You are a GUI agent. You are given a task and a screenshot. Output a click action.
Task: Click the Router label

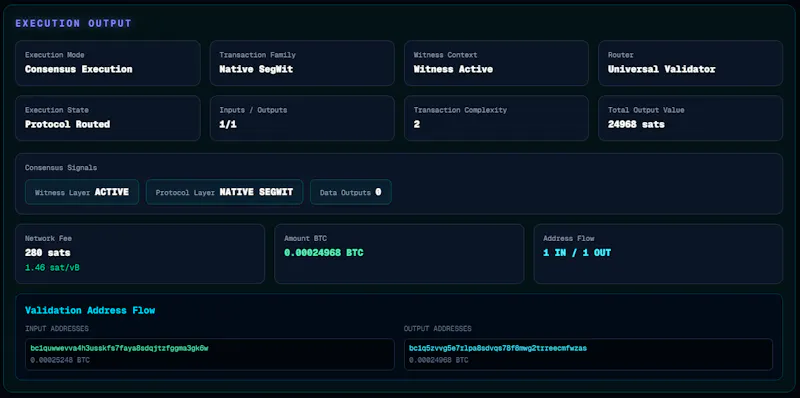tap(620, 55)
